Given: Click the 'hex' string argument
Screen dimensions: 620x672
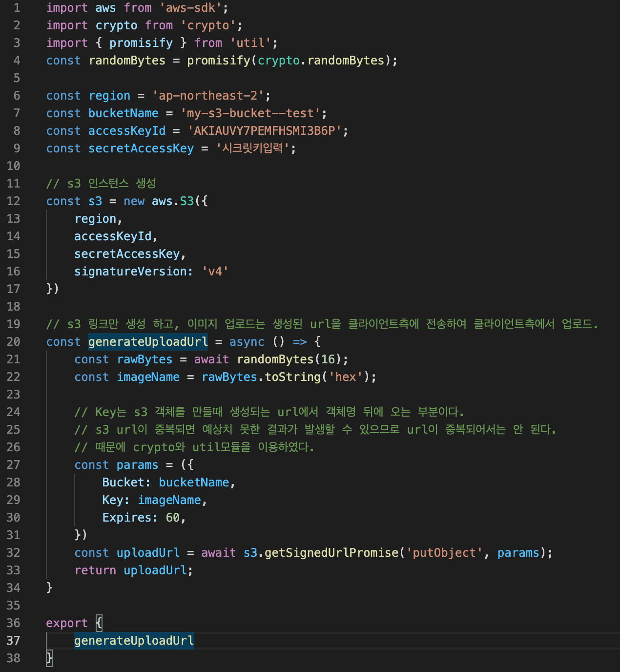Looking at the screenshot, I should 346,377.
